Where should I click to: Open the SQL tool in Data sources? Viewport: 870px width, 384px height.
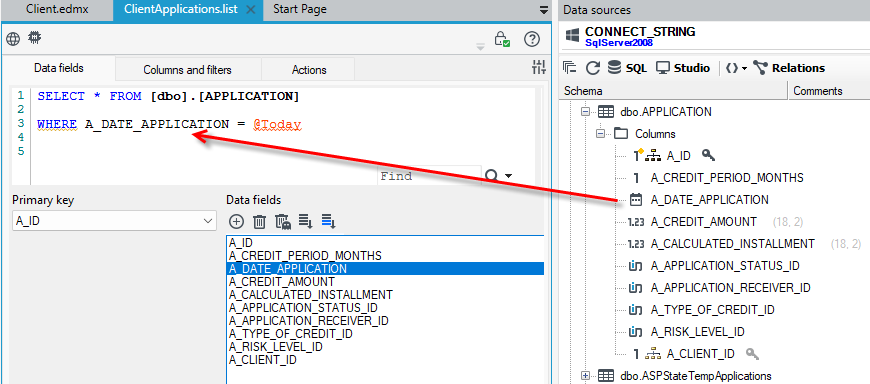click(x=627, y=68)
